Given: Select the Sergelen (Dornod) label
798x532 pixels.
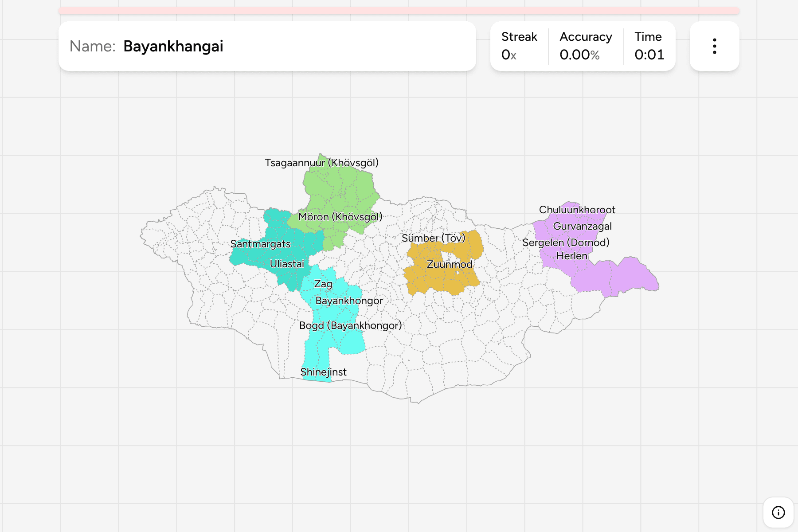Looking at the screenshot, I should (x=566, y=243).
